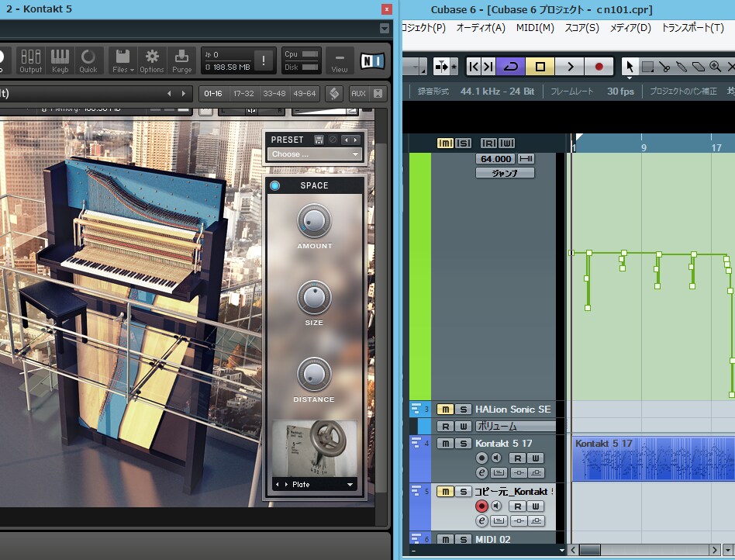Open the Kontakt View menu
This screenshot has width=735, height=560.
tap(340, 60)
